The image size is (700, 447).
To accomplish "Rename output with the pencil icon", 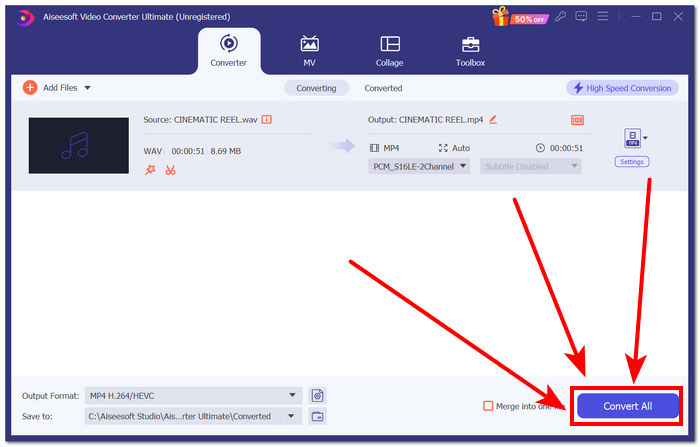I will click(493, 119).
